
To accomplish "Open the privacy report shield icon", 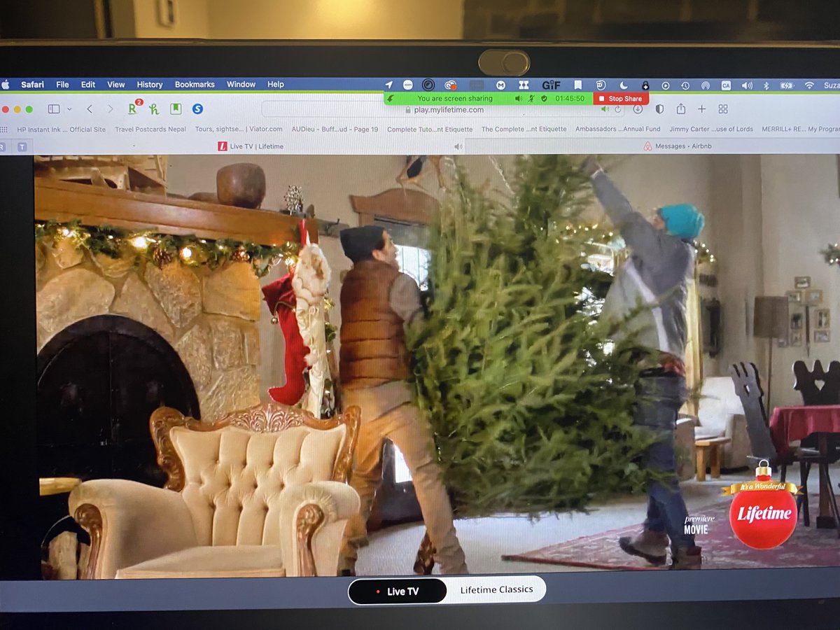I will (x=659, y=109).
